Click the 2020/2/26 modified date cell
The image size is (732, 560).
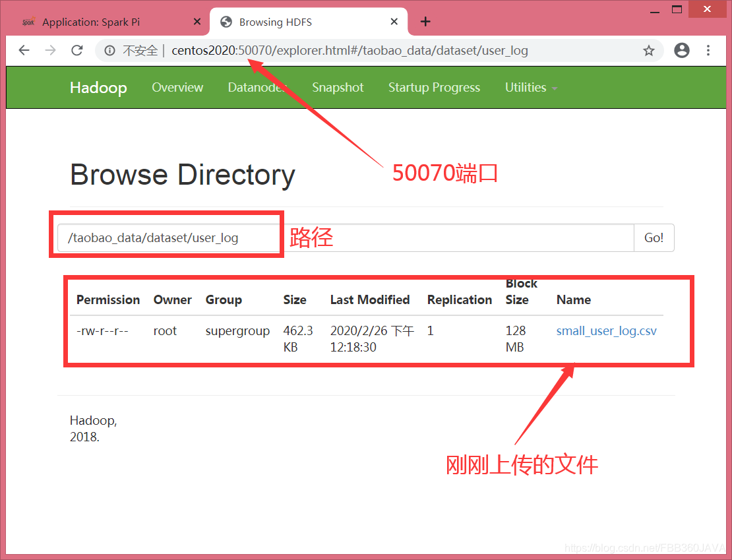pyautogui.click(x=372, y=339)
